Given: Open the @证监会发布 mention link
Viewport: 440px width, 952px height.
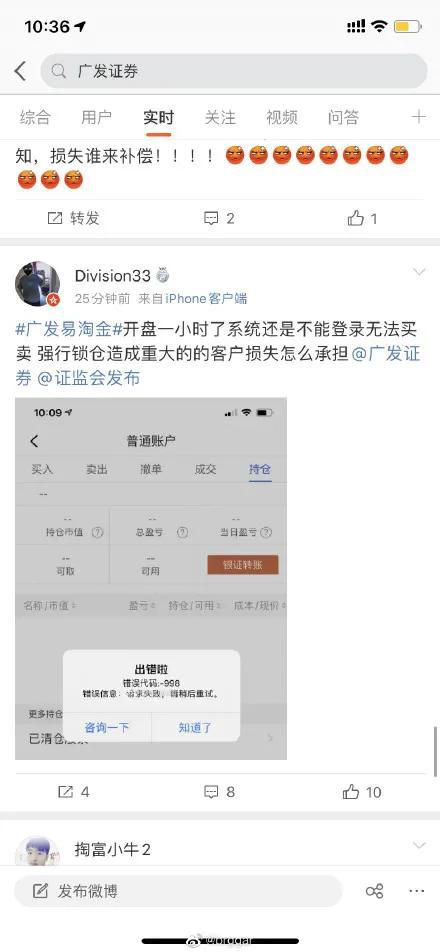Looking at the screenshot, I should click(89, 378).
